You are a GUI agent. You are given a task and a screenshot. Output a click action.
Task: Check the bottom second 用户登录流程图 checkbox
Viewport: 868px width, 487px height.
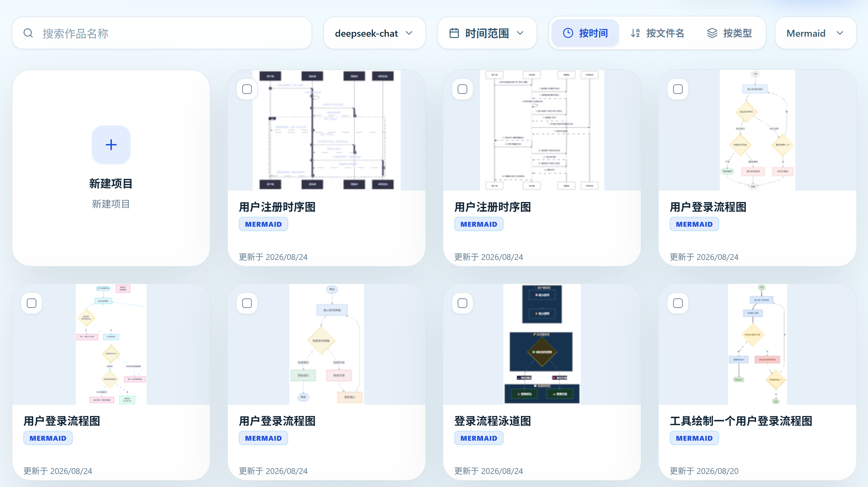coord(247,303)
